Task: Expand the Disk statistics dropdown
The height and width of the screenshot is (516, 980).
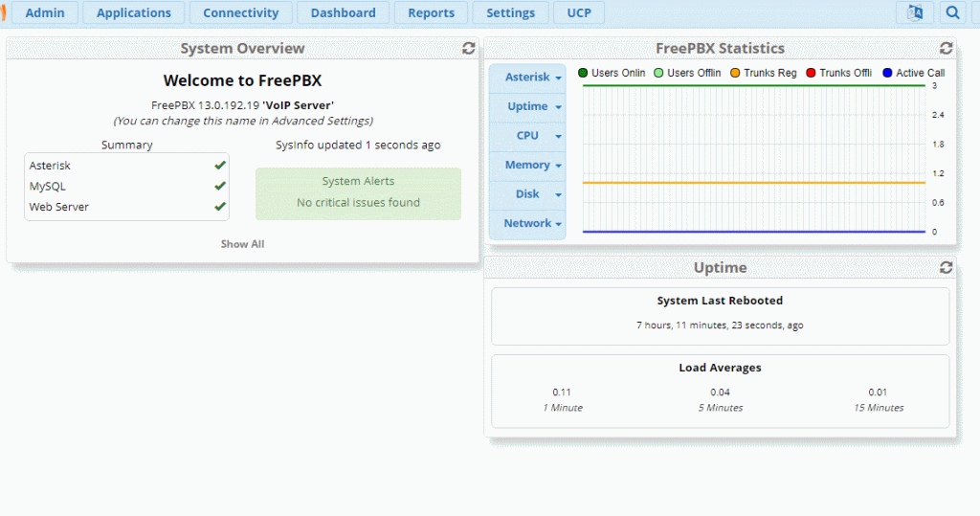Action: 528,194
